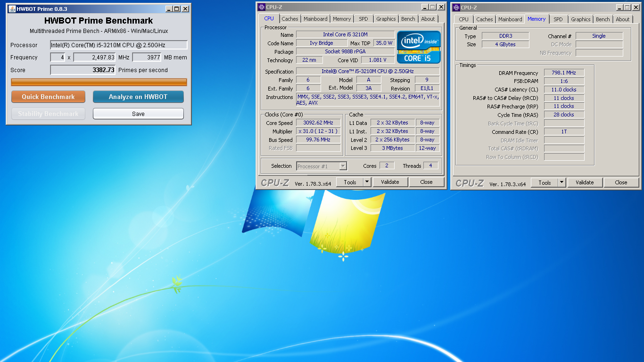The height and width of the screenshot is (362, 644).
Task: Click the Specification Intel Core i5-3210M field
Action: point(368,71)
